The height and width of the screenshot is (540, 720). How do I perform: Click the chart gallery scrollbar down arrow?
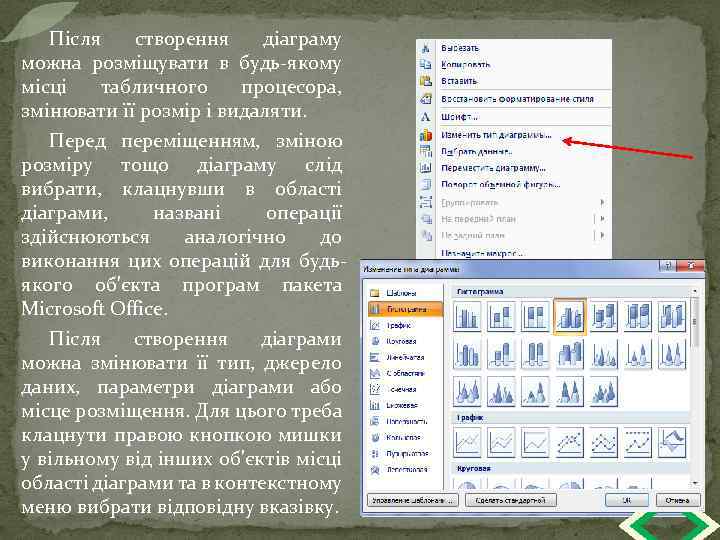695,484
